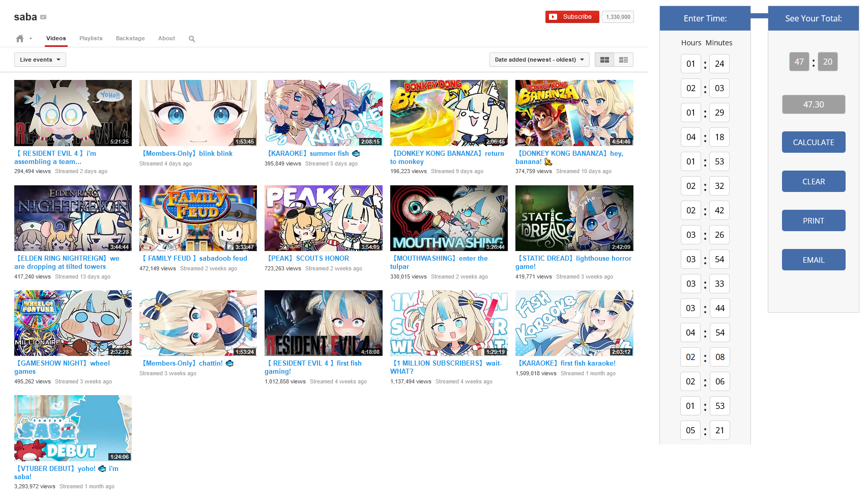Click the 1,330,000 subscriber count
The image size is (868, 500).
point(618,17)
